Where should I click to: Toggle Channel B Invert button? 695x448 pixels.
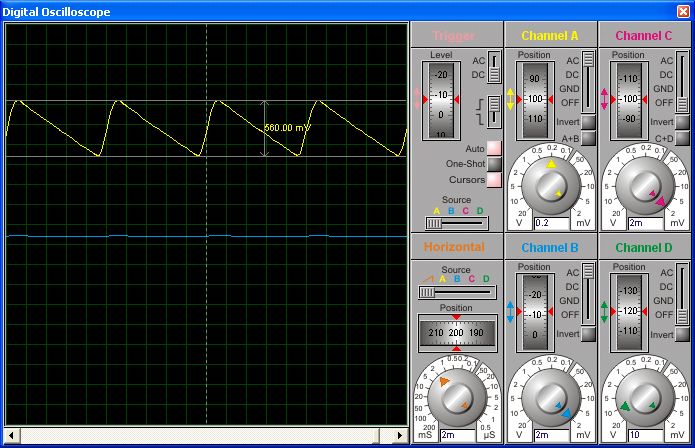(588, 334)
